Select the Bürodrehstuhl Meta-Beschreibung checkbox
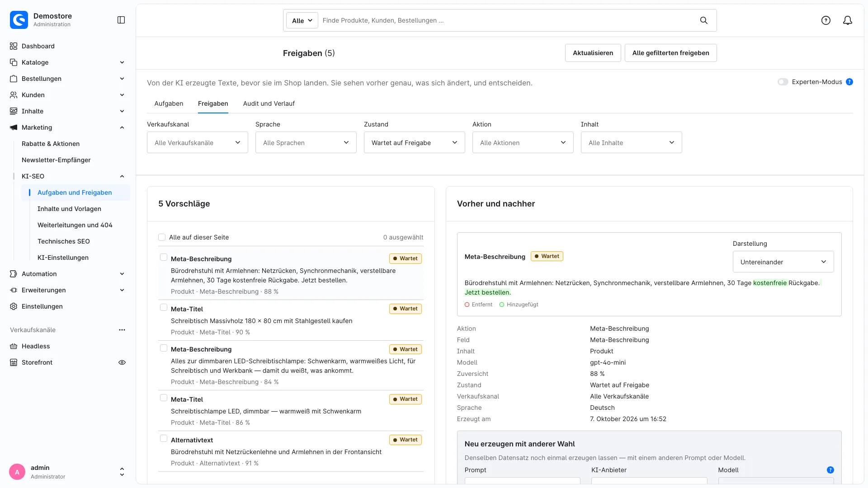Image resolution: width=868 pixels, height=488 pixels. [164, 257]
